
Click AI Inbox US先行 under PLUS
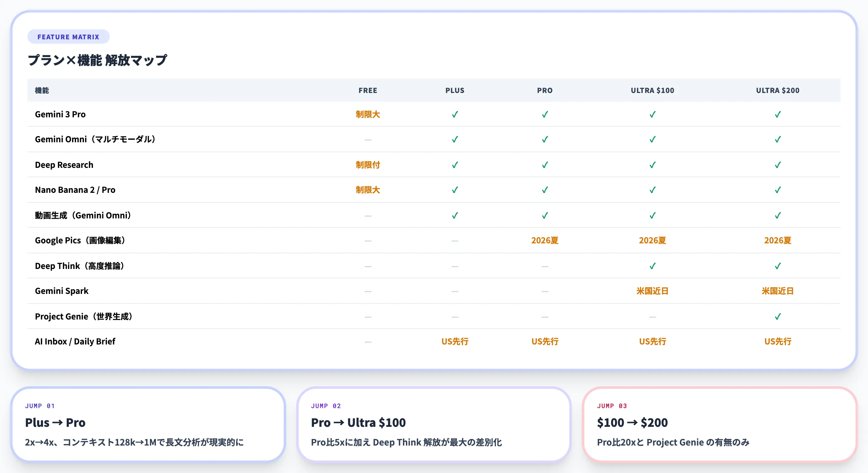(455, 342)
